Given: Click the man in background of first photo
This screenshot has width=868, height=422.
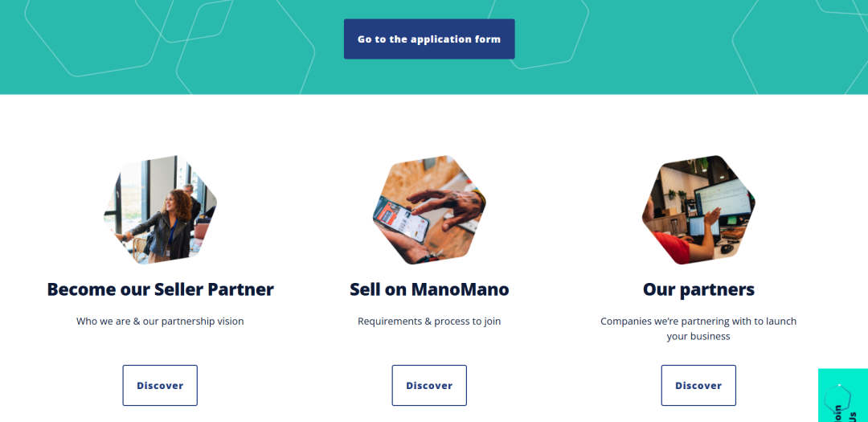Looking at the screenshot, I should click(192, 203).
